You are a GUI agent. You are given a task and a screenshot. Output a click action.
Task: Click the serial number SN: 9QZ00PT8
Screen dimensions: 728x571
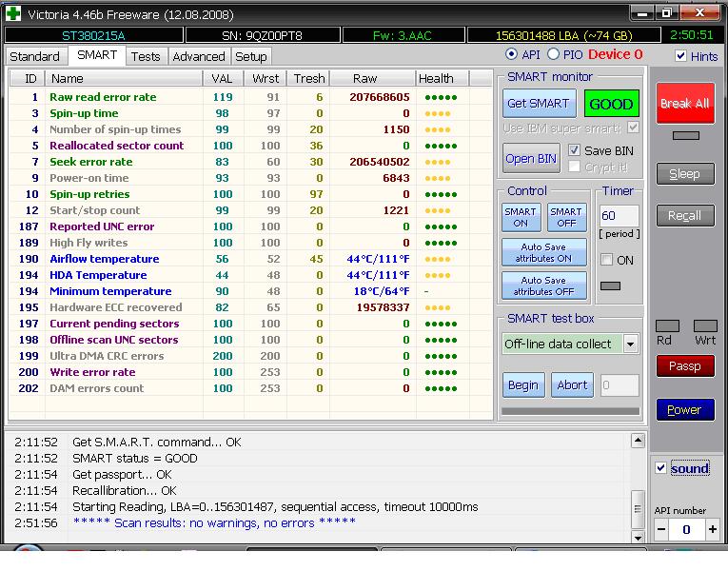(x=262, y=35)
